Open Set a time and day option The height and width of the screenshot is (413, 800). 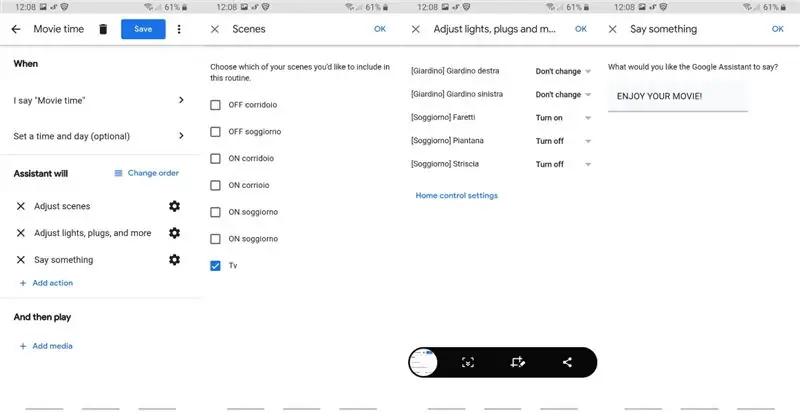(x=99, y=136)
